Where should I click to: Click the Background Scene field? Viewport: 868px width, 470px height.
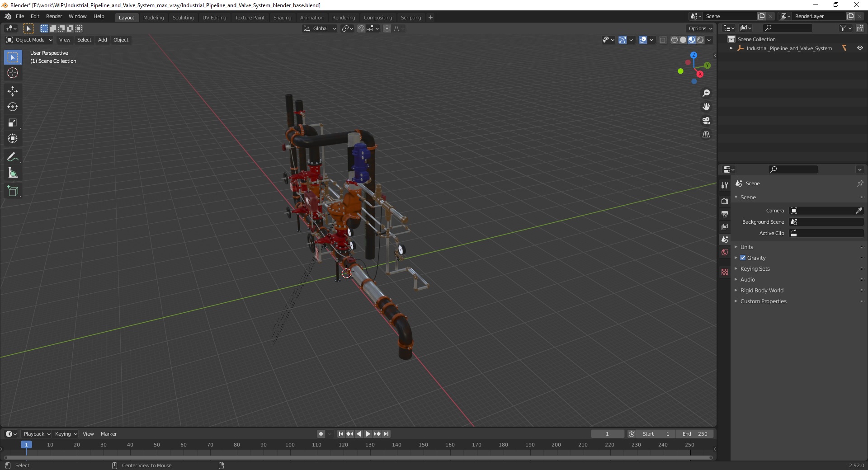[x=826, y=222]
